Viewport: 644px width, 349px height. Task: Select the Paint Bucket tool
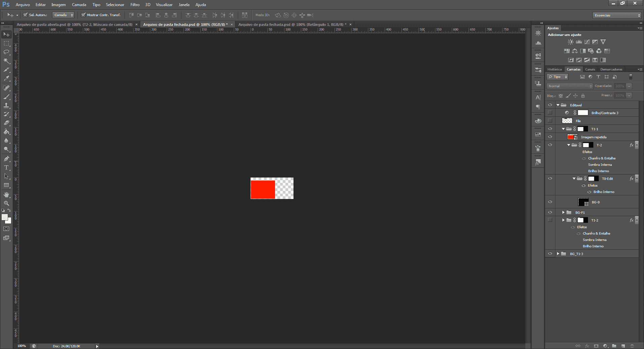[6, 132]
